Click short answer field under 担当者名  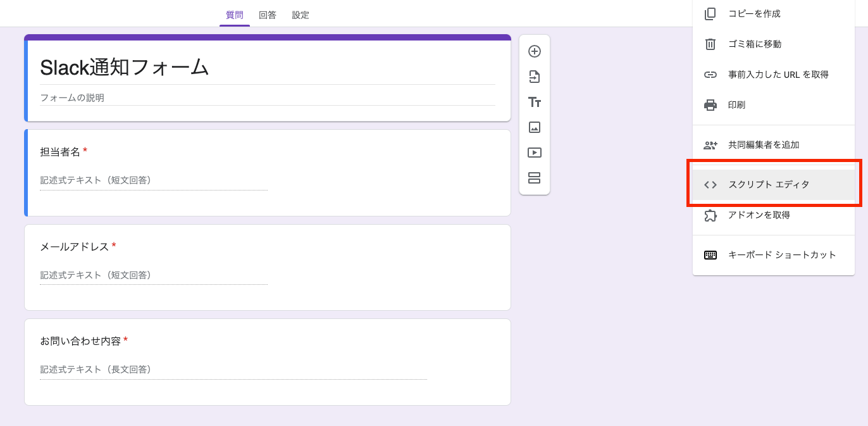pyautogui.click(x=154, y=180)
